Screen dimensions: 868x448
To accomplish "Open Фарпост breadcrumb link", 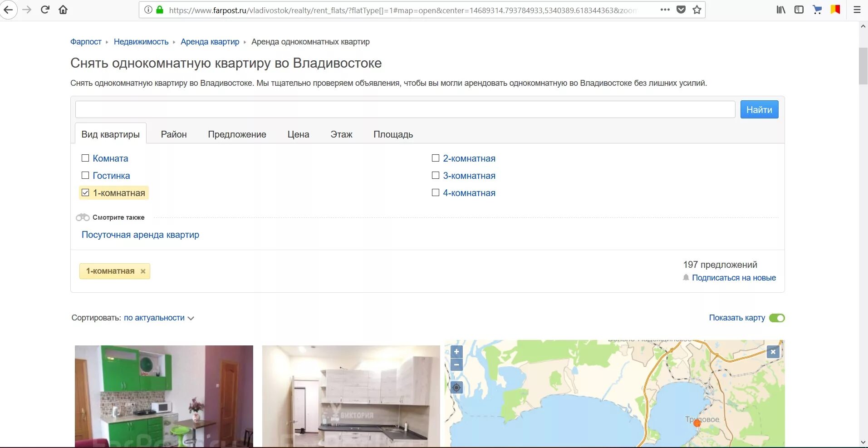I will (x=86, y=42).
